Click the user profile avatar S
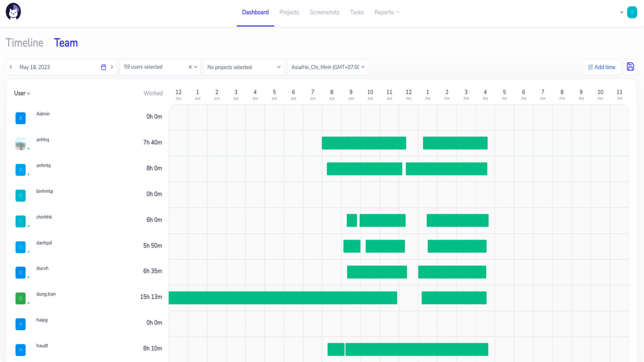Image resolution: width=644 pixels, height=362 pixels. click(x=632, y=12)
